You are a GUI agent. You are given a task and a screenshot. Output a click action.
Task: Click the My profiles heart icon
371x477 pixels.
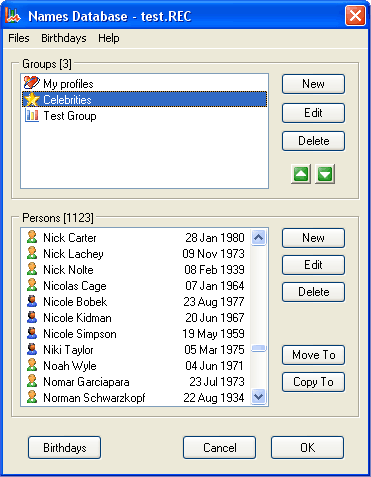point(32,83)
